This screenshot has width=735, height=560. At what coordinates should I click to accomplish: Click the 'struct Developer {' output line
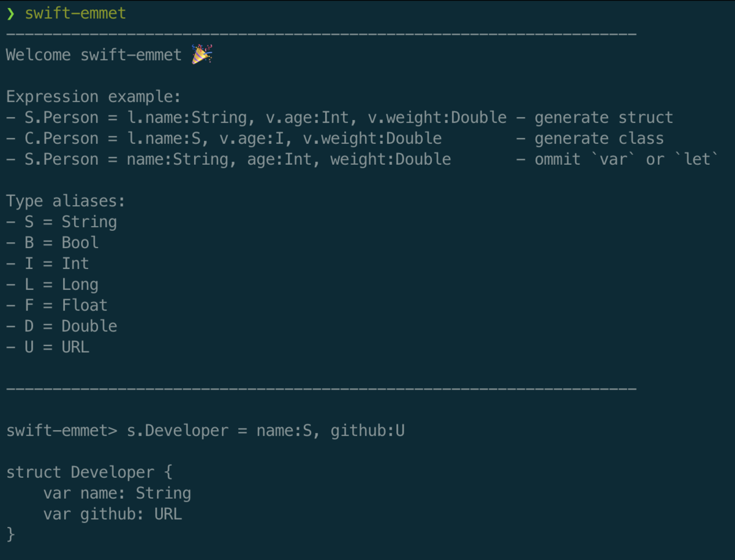pos(89,472)
